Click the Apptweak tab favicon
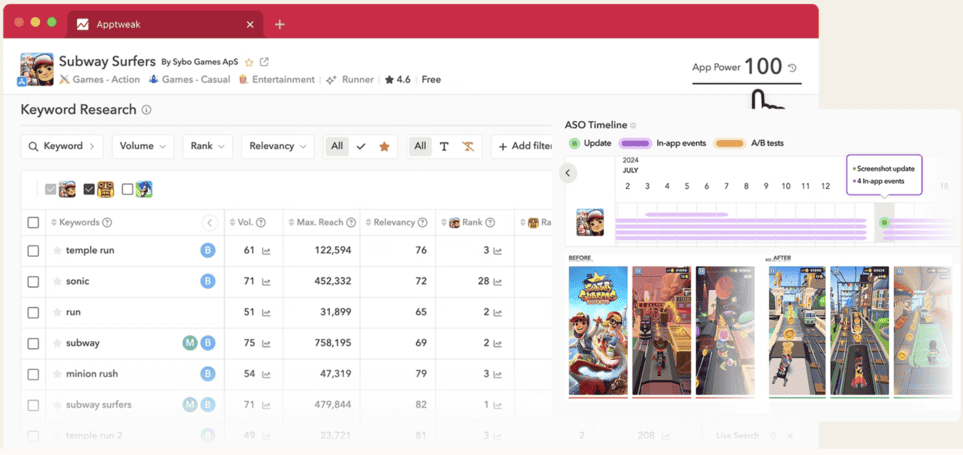Screen dimensions: 963x455 tap(82, 25)
